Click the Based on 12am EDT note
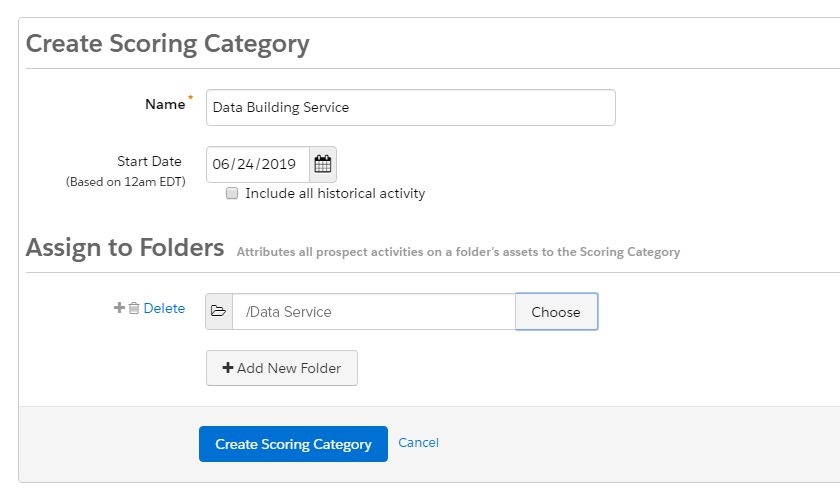Screen dimensions: 840x498 coord(126,182)
